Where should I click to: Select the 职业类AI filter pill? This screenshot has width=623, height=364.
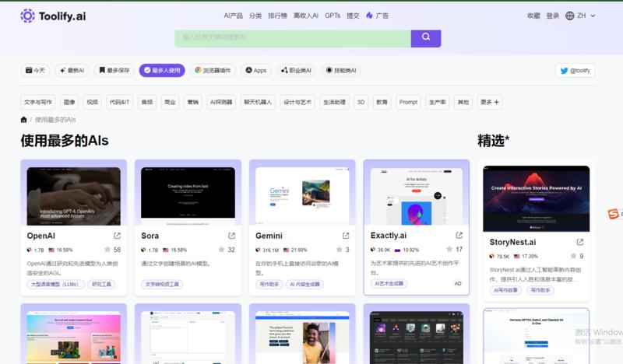(296, 70)
